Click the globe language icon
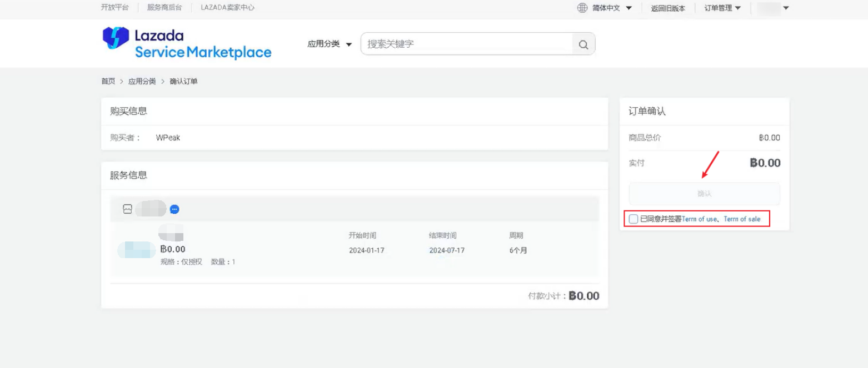The image size is (868, 368). coord(582,8)
